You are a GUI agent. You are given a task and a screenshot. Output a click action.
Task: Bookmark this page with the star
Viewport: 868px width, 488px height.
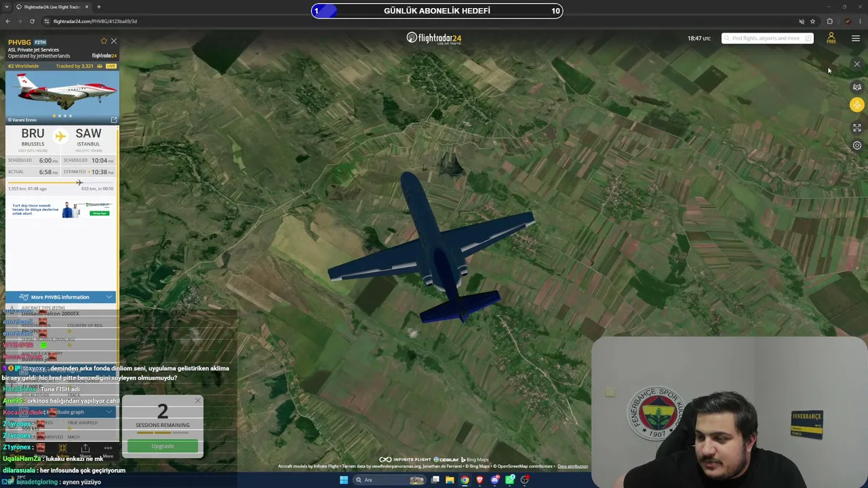(x=812, y=21)
